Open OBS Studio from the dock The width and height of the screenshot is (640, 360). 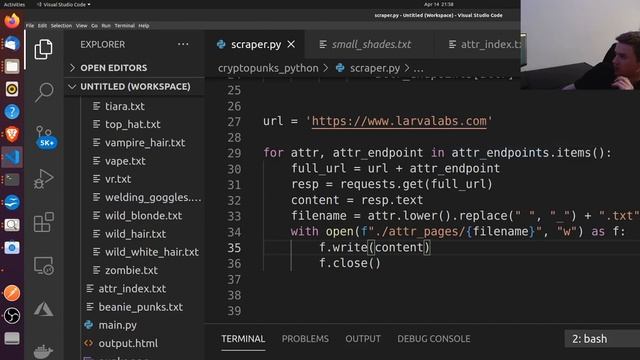(x=12, y=316)
